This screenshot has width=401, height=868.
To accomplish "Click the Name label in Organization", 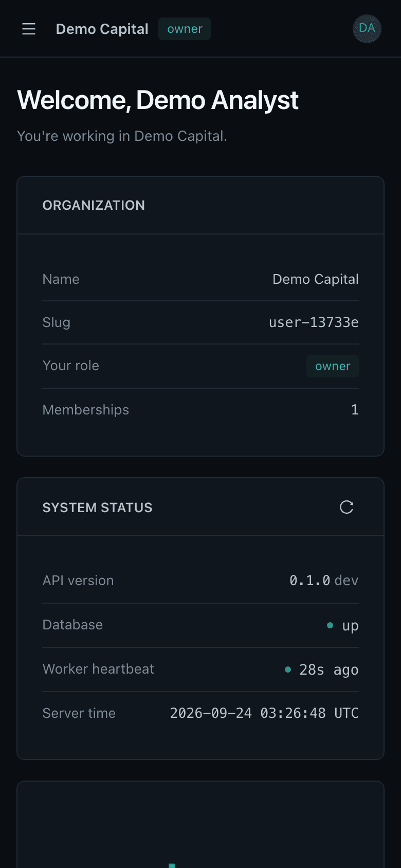I will (x=61, y=279).
